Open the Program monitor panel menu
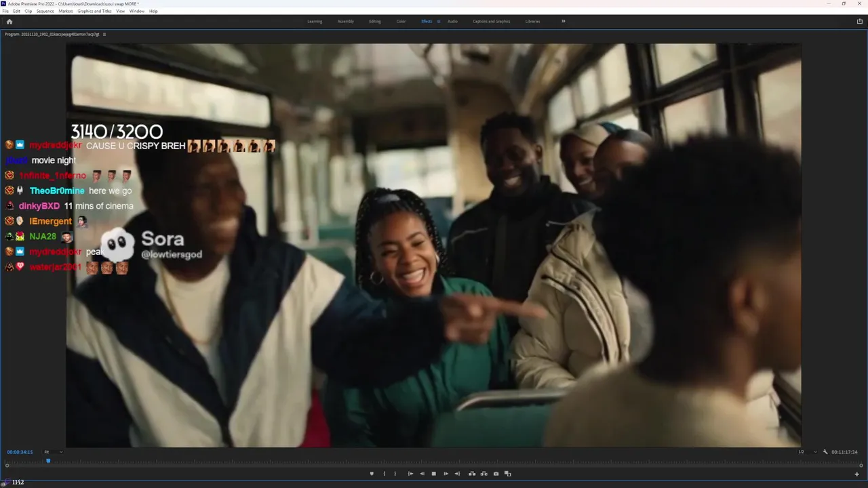868x488 pixels. click(104, 34)
